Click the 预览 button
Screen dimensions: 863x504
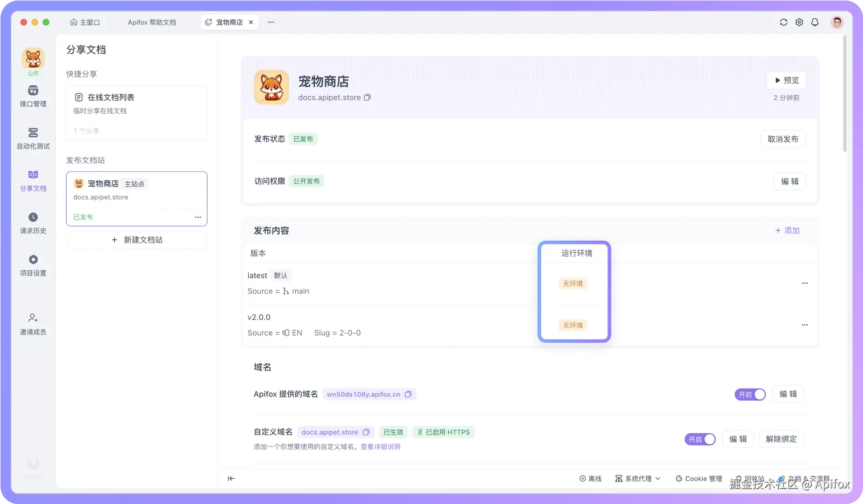click(787, 81)
